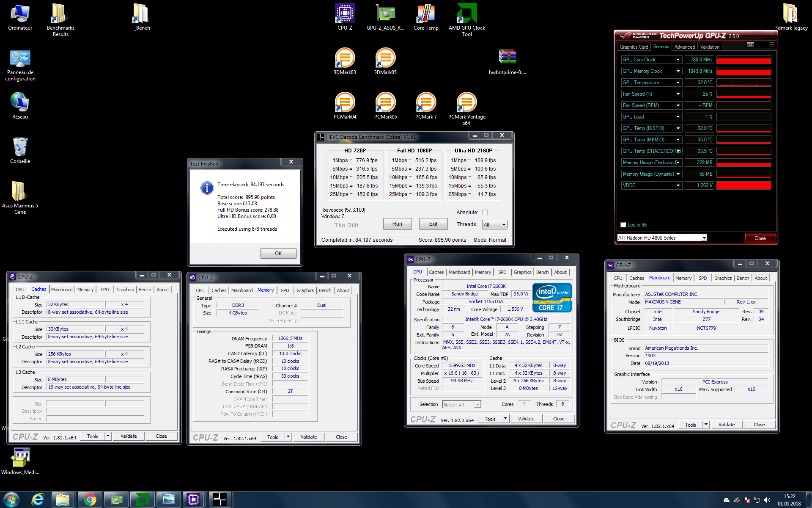Viewport: 812px width, 508px height.
Task: Click the Intel Core i7 logo
Action: 552,298
